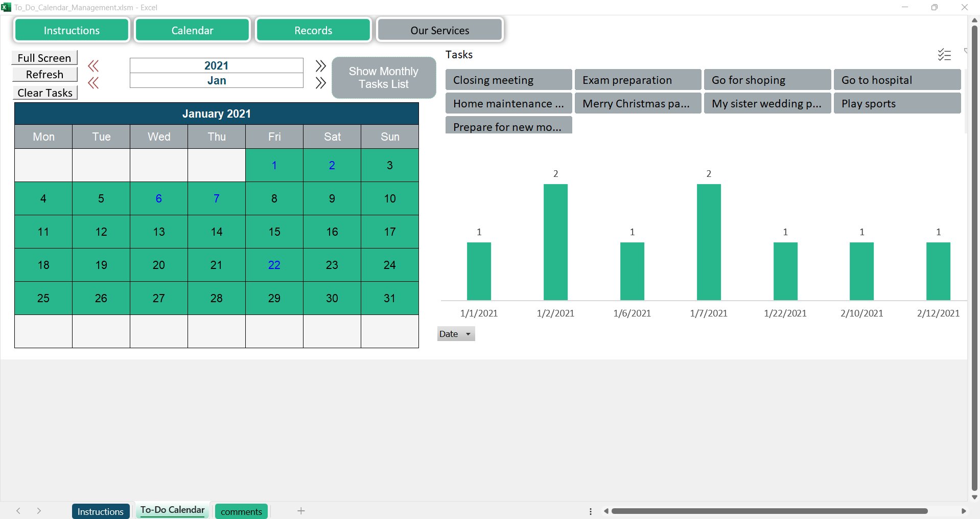The height and width of the screenshot is (519, 980).
Task: Enable multi-select in the Tasks slicer
Action: [x=944, y=55]
